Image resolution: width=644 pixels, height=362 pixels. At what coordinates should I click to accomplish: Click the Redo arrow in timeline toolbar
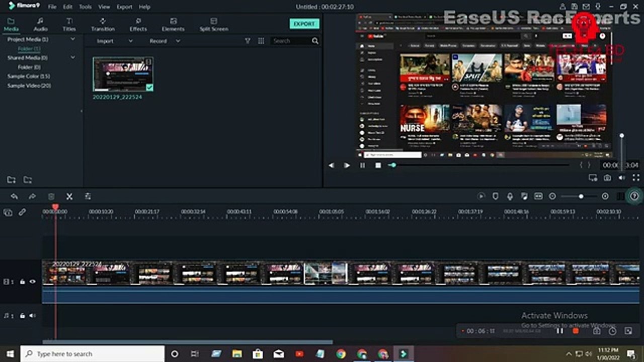tap(32, 197)
